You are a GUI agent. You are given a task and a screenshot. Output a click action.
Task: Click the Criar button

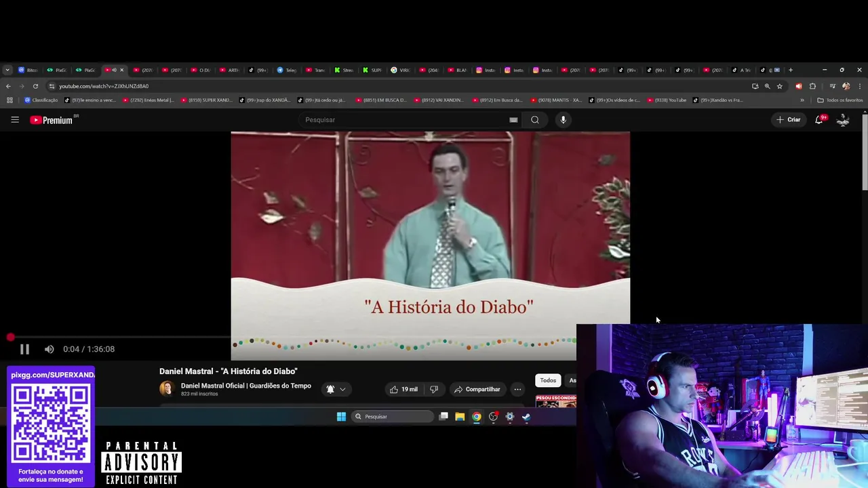click(x=789, y=120)
